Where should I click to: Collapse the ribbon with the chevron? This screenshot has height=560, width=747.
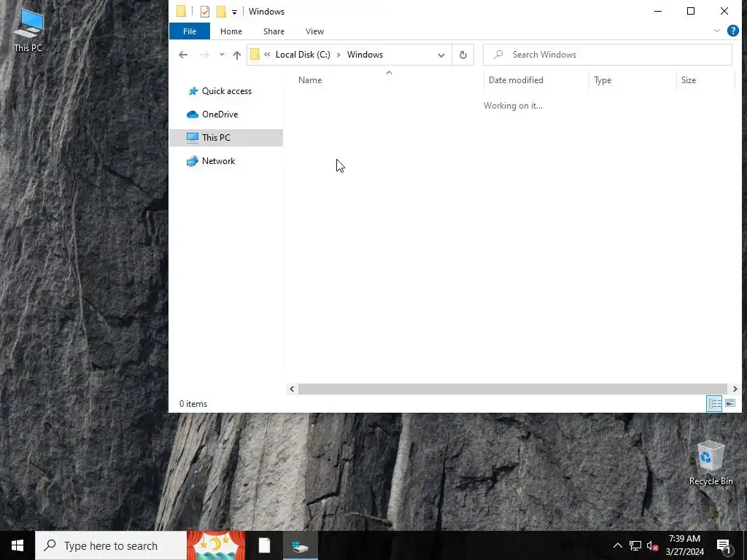coord(717,31)
